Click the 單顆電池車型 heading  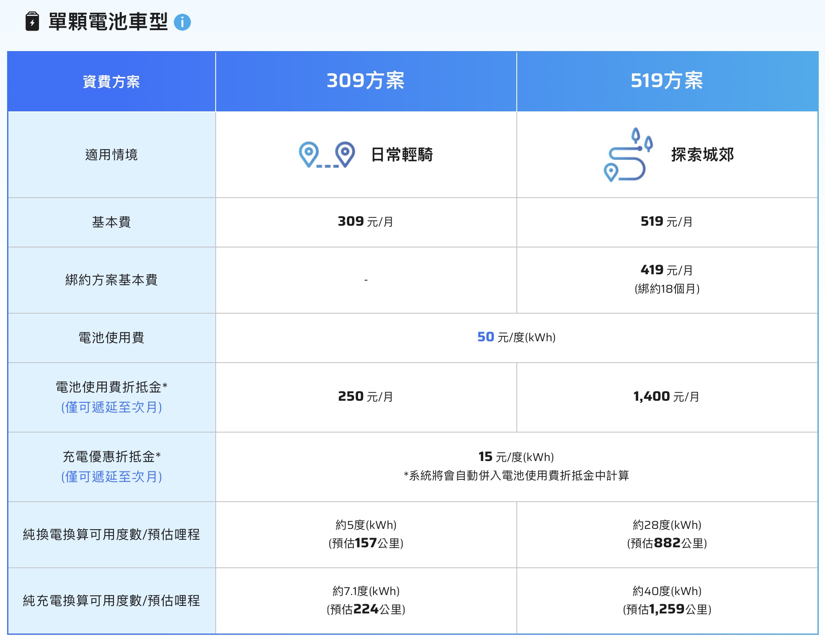[108, 22]
